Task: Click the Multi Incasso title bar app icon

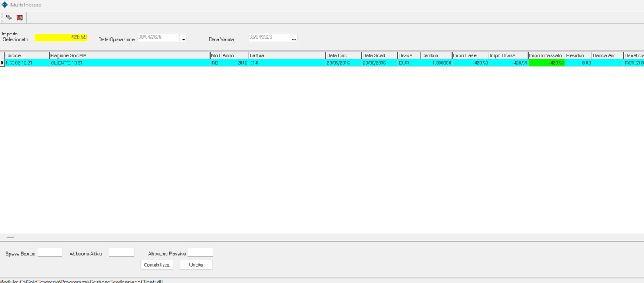Action: point(5,5)
